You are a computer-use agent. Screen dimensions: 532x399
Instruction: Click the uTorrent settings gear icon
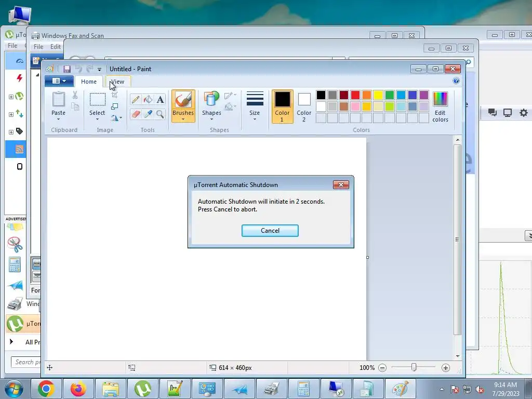tap(524, 113)
